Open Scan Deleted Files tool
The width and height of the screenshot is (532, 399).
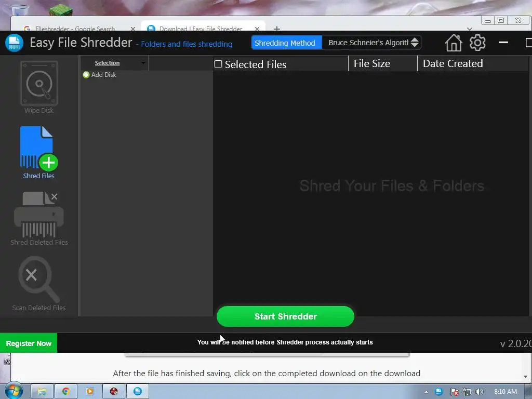tap(39, 284)
